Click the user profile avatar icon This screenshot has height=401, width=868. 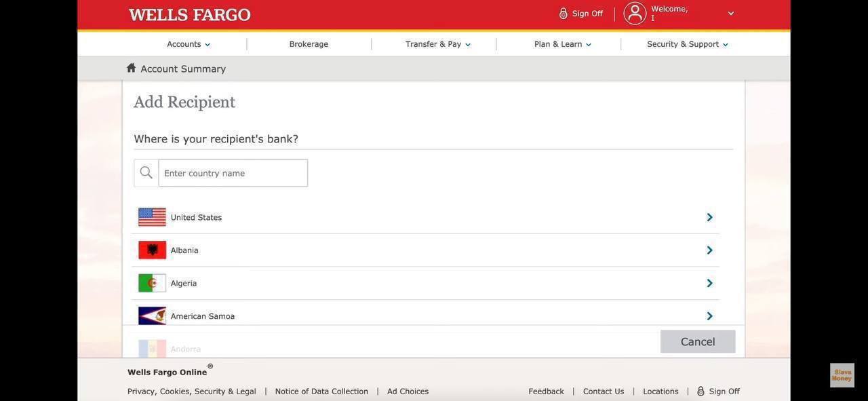635,13
